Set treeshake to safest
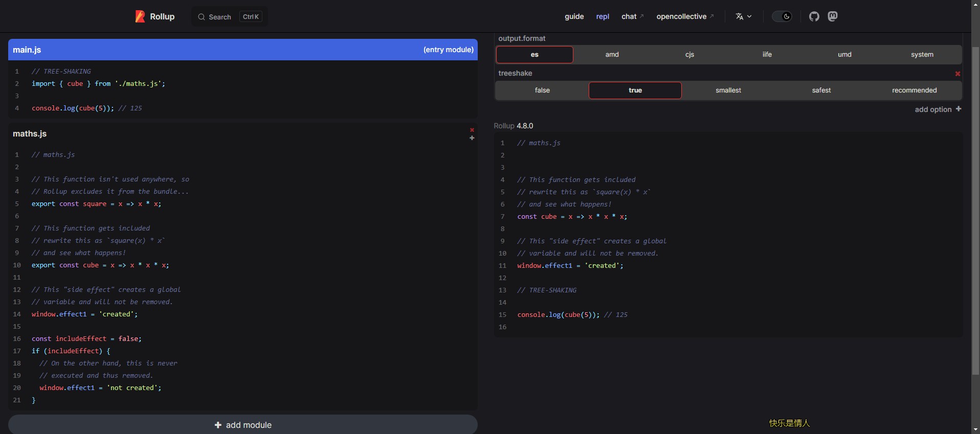 [x=821, y=90]
